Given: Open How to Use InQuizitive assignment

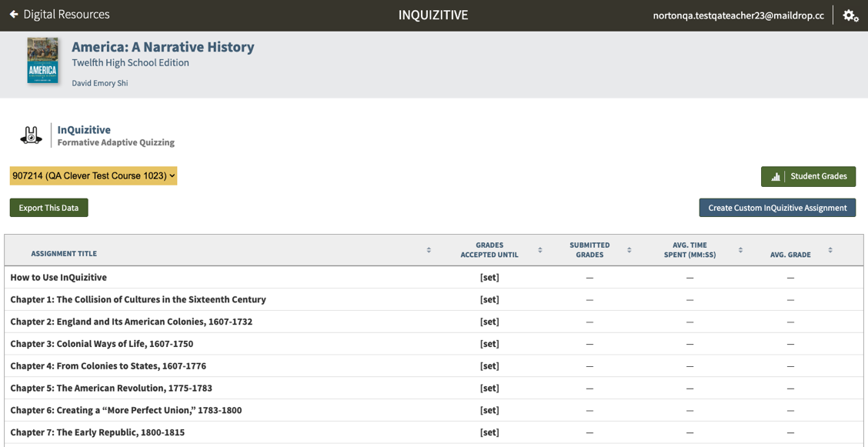Looking at the screenshot, I should [x=58, y=277].
